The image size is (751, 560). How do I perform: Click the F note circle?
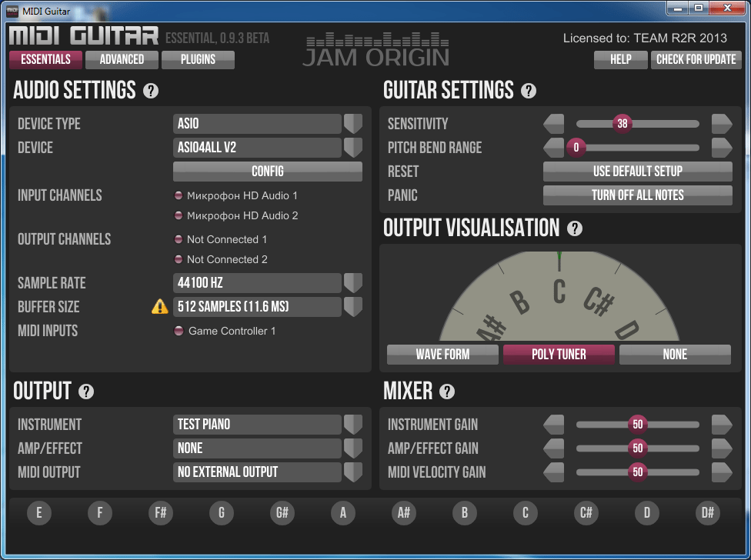coord(99,513)
